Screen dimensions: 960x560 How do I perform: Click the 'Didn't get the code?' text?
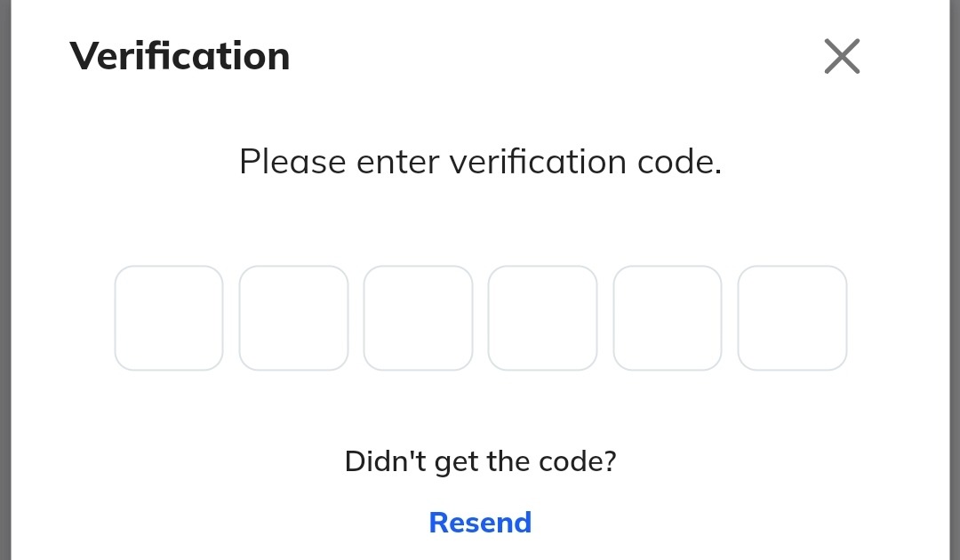coord(480,461)
